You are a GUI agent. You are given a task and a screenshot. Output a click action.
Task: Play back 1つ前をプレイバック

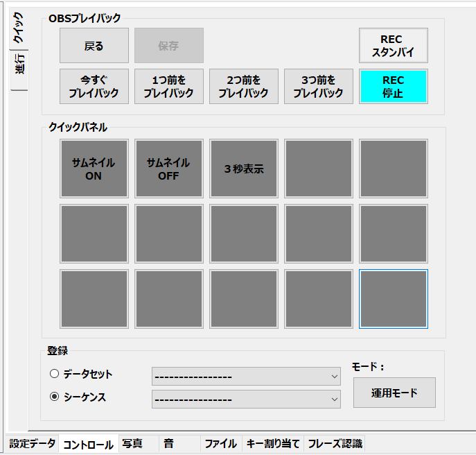click(168, 87)
